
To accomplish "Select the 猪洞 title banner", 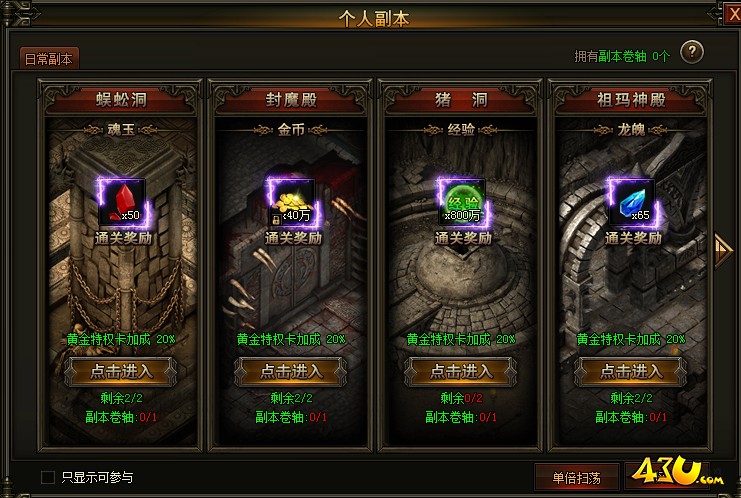I will 461,100.
